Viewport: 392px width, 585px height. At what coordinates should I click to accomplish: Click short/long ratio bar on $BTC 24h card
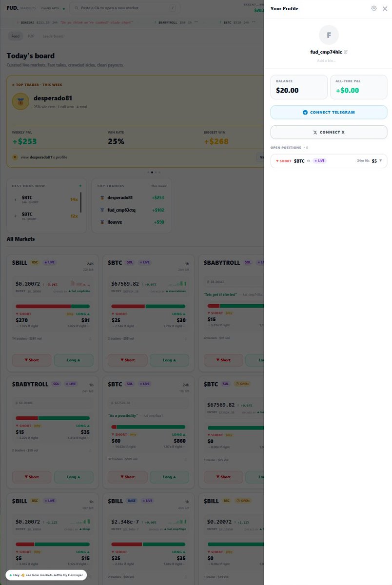[148, 427]
